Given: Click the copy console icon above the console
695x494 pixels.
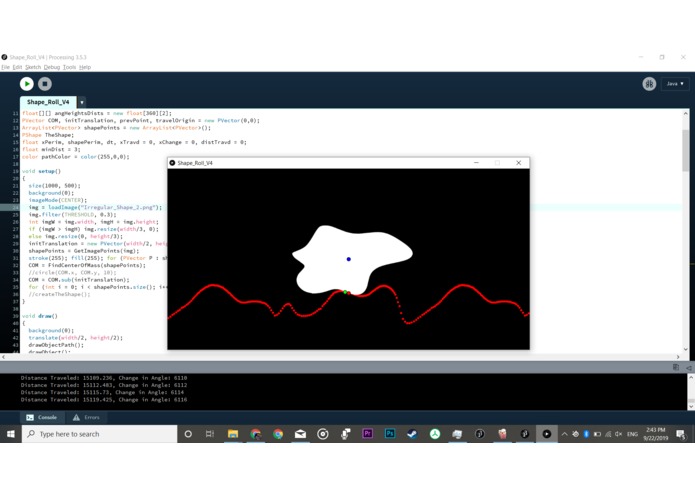Looking at the screenshot, I should tap(676, 367).
